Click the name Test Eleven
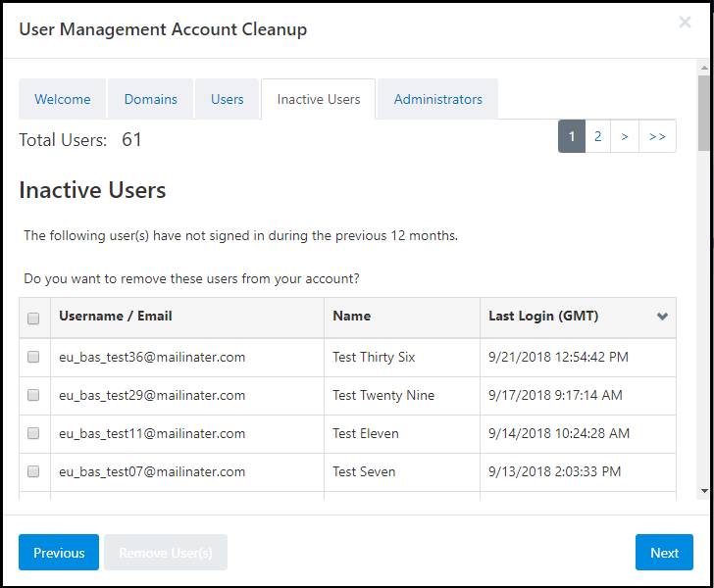714x588 pixels. pyautogui.click(x=366, y=434)
